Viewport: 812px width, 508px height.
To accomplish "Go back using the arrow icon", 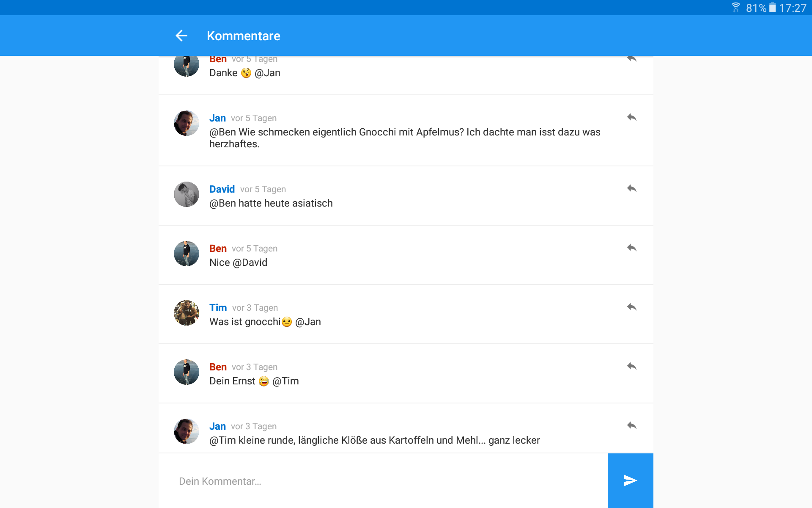I will 181,36.
